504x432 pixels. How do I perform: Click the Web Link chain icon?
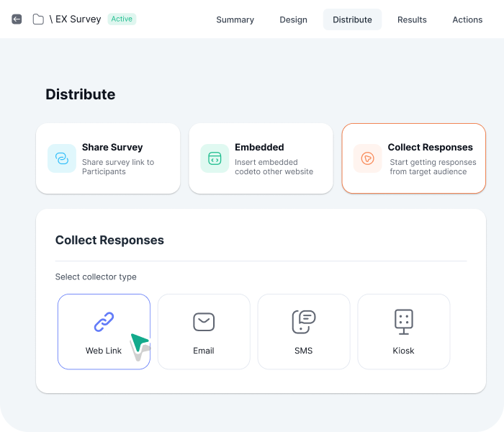[x=104, y=322]
